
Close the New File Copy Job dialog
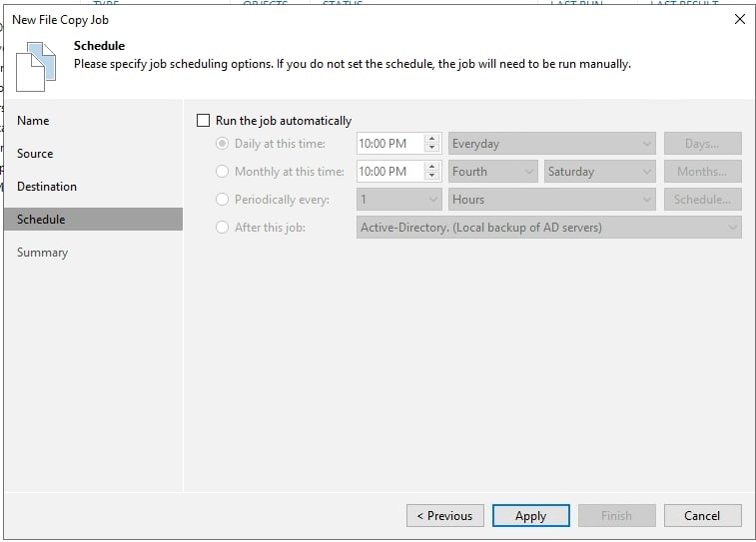(740, 19)
